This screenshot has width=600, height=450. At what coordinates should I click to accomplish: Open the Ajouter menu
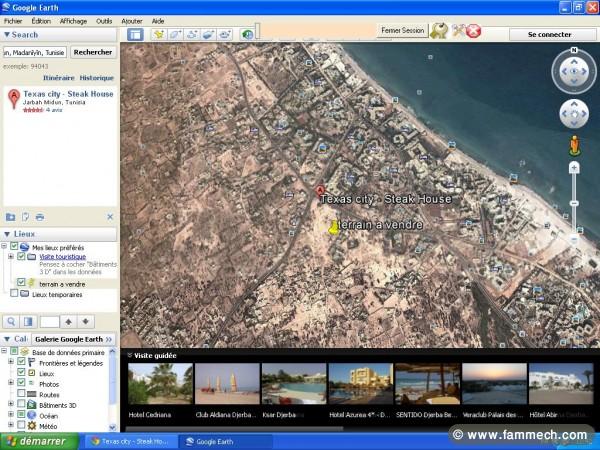coord(132,21)
